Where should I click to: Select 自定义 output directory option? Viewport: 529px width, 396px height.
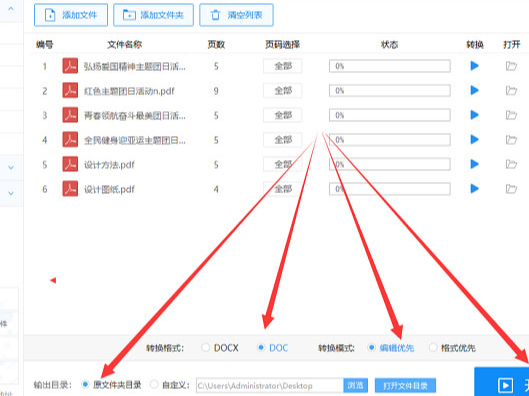[154, 384]
